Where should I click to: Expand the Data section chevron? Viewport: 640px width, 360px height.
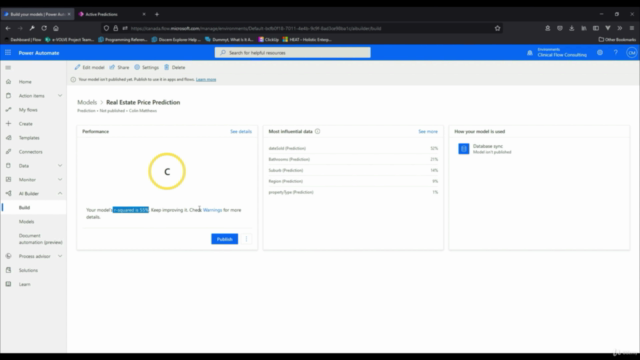pos(60,166)
